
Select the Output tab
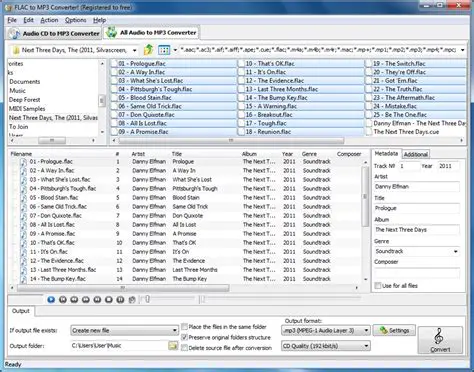coord(21,311)
